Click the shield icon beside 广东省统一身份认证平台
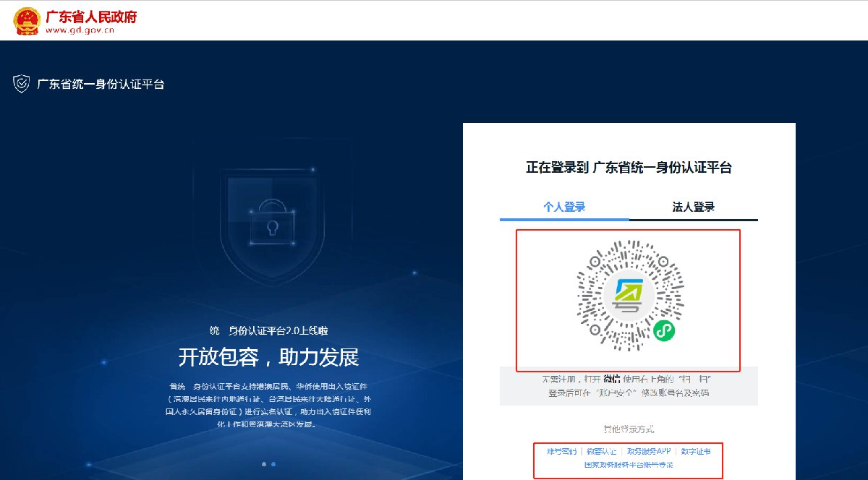868x480 pixels. [x=22, y=84]
